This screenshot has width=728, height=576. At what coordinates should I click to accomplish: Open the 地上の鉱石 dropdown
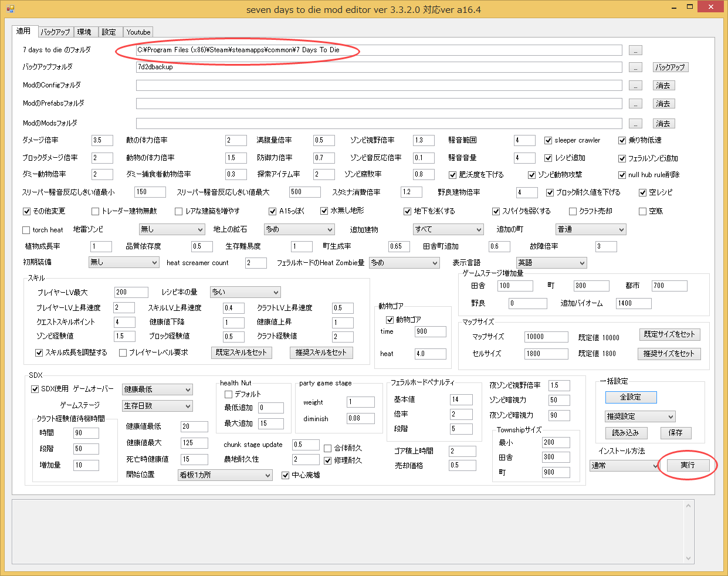(299, 229)
